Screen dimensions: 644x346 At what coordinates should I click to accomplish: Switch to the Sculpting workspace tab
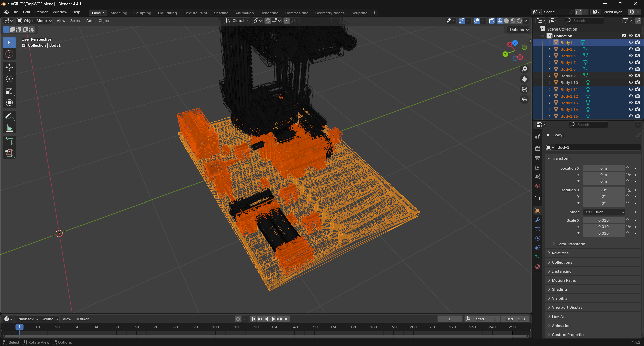[143, 13]
